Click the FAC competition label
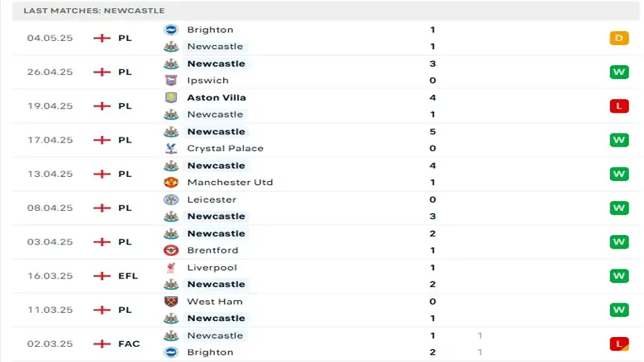This screenshot has width=644, height=362. pos(129,343)
